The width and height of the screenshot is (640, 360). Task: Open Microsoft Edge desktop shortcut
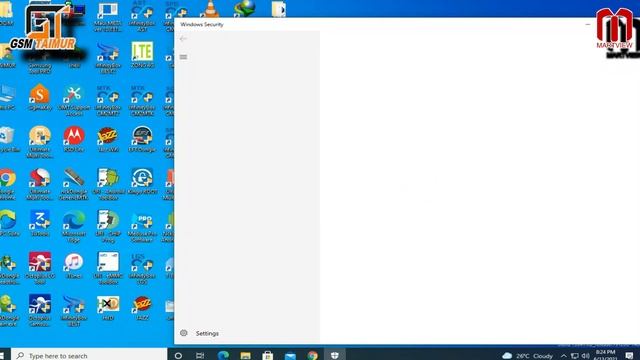point(74,227)
